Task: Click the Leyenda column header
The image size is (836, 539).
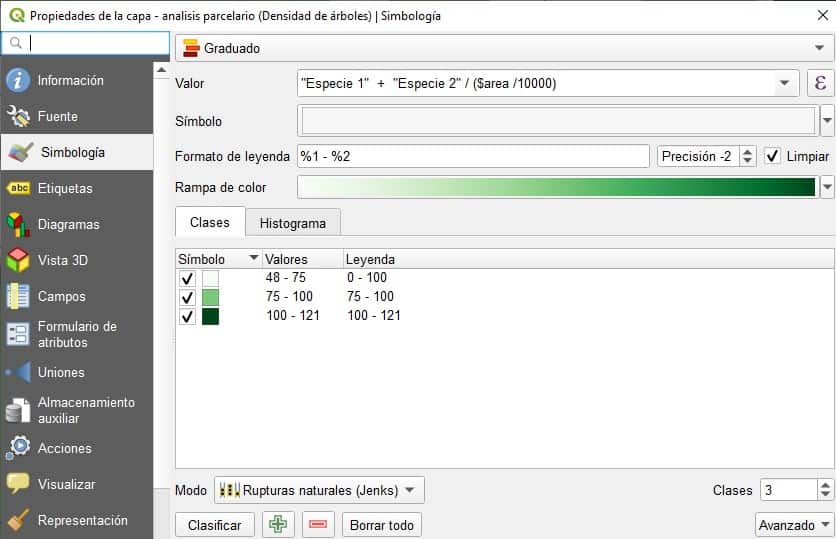Action: tap(589, 259)
